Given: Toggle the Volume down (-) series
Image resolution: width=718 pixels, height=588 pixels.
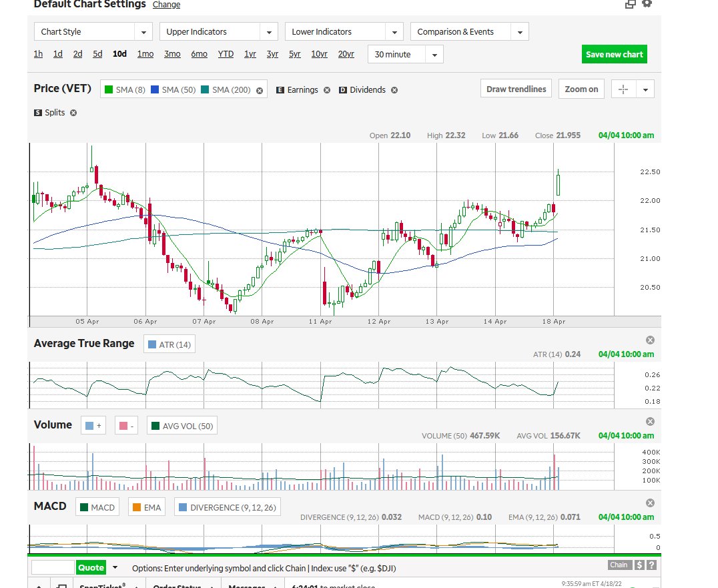Looking at the screenshot, I should (x=126, y=426).
